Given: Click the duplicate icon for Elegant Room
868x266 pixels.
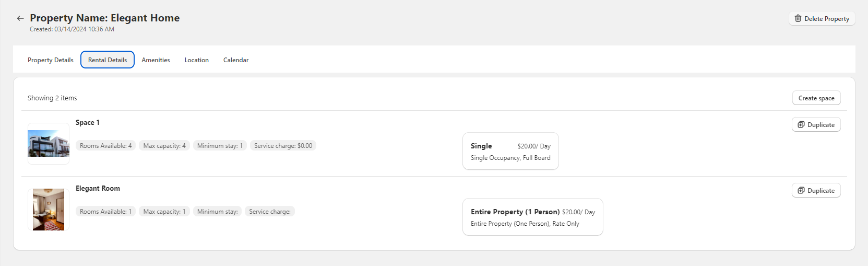Looking at the screenshot, I should pos(801,190).
